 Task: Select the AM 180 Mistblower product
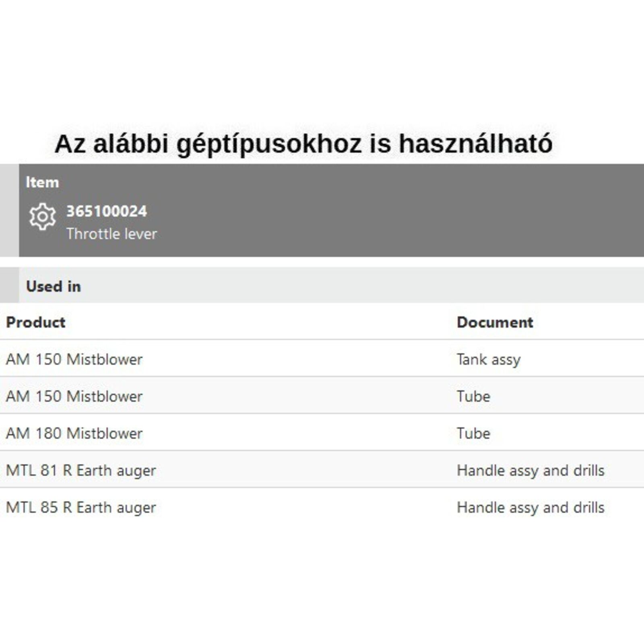[x=74, y=433]
